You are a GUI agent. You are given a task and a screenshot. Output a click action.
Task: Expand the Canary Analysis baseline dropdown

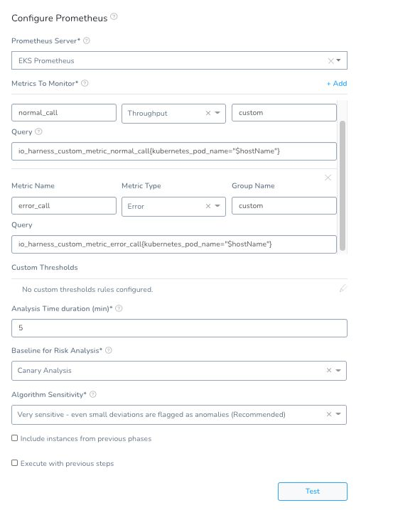click(338, 370)
